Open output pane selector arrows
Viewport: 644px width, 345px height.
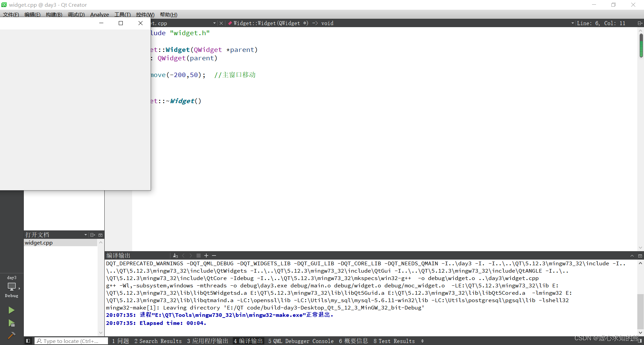click(x=422, y=341)
